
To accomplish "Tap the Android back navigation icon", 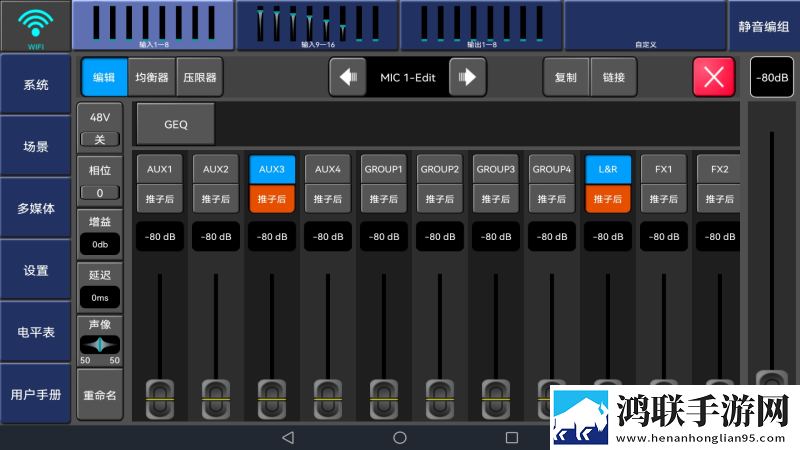I will pos(288,437).
